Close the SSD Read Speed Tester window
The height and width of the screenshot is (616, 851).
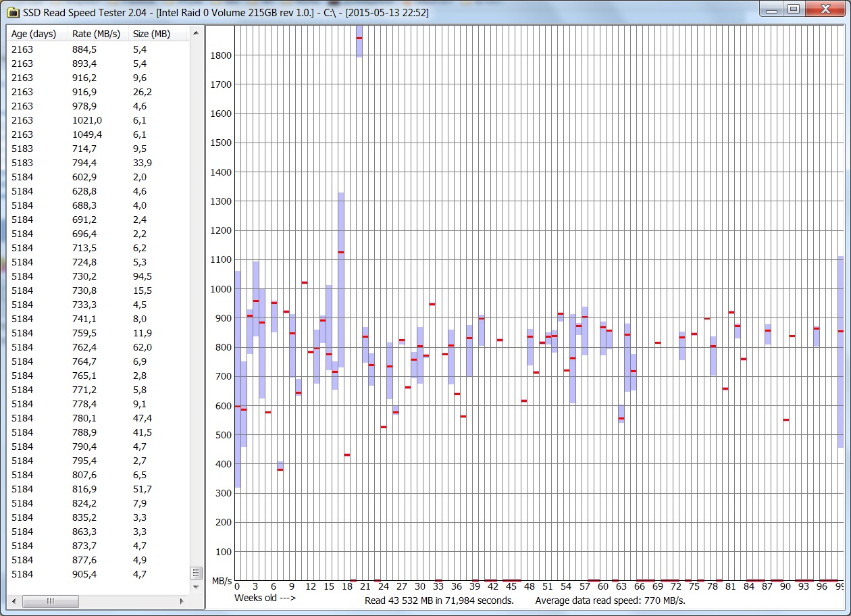click(825, 9)
